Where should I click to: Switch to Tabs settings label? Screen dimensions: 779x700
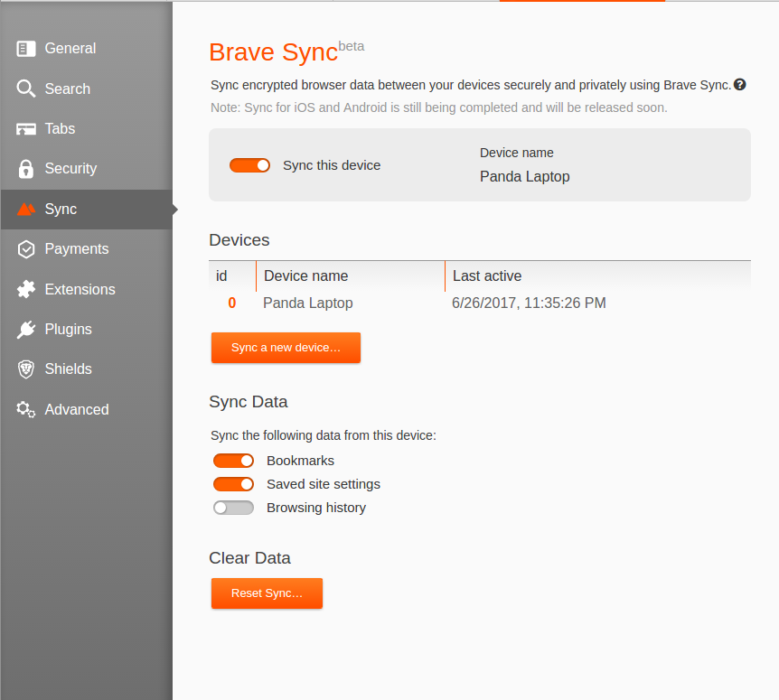click(60, 128)
